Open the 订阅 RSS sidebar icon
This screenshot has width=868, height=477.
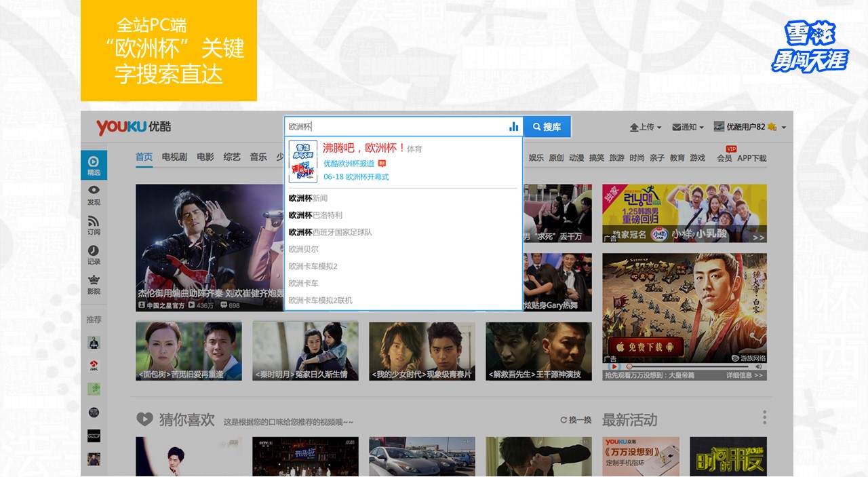coord(94,225)
